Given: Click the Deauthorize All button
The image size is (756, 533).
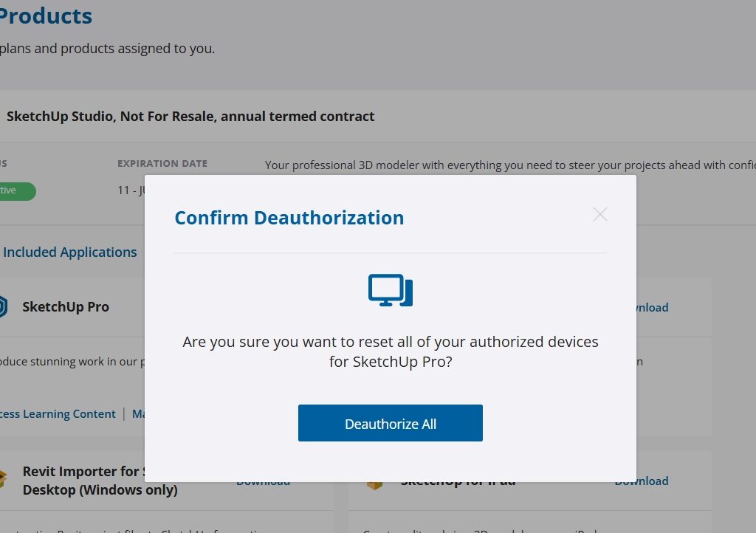Looking at the screenshot, I should point(390,423).
